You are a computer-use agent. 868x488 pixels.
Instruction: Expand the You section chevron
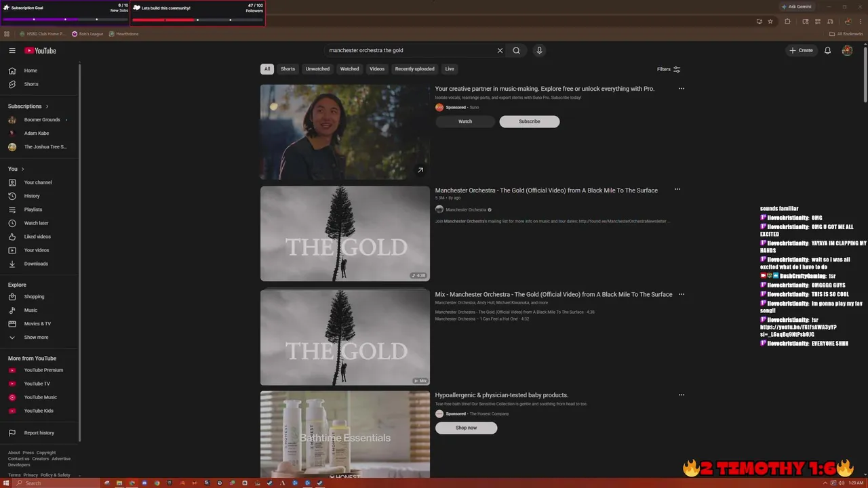click(22, 169)
